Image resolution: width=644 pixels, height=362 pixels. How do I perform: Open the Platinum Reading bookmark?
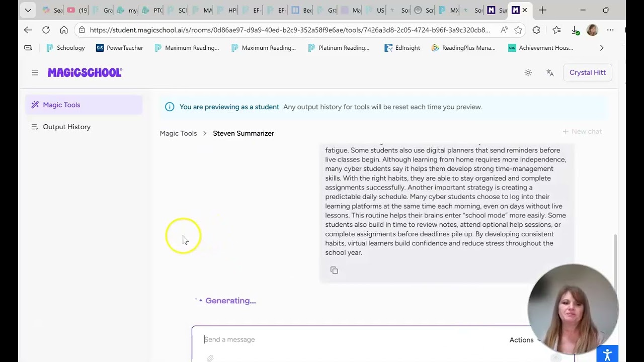click(339, 48)
